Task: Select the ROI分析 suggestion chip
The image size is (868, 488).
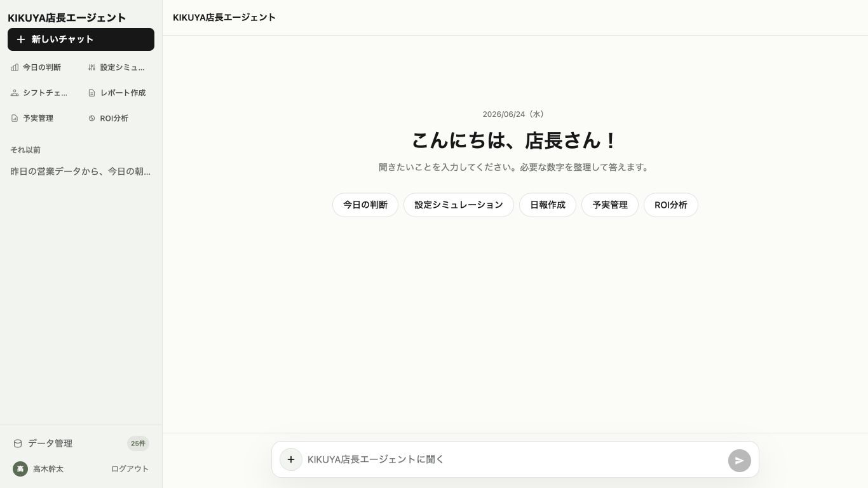Action: (x=671, y=205)
